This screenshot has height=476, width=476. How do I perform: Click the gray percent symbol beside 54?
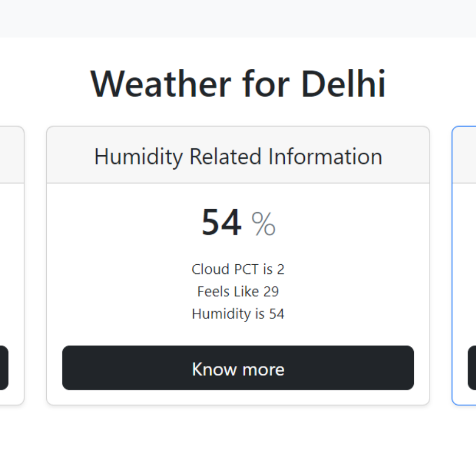263,224
